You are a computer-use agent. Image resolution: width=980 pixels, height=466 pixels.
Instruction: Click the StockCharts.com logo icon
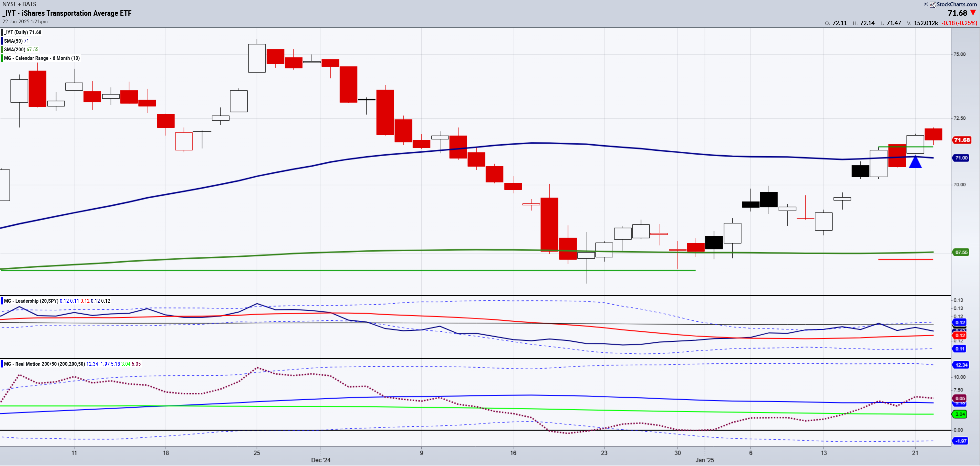point(933,5)
